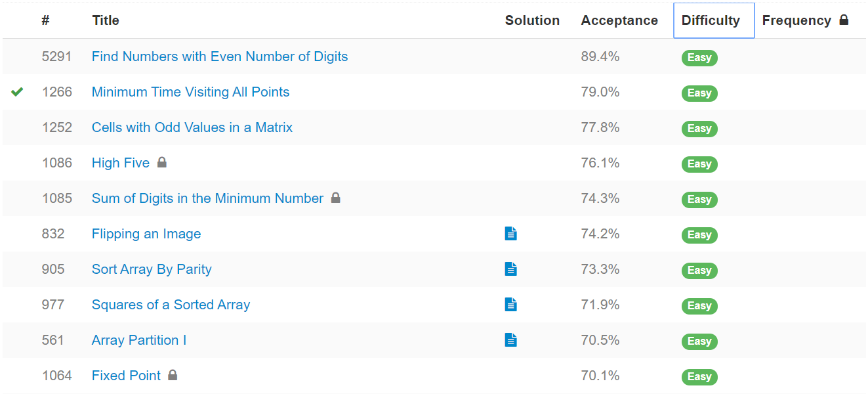The height and width of the screenshot is (394, 868).
Task: Click the lock icon next to High Five
Action: pyautogui.click(x=162, y=162)
